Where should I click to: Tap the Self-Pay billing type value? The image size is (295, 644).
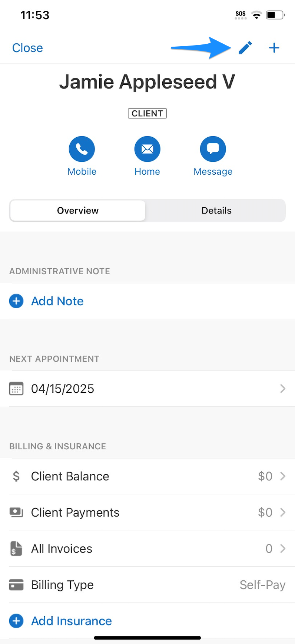[262, 585]
